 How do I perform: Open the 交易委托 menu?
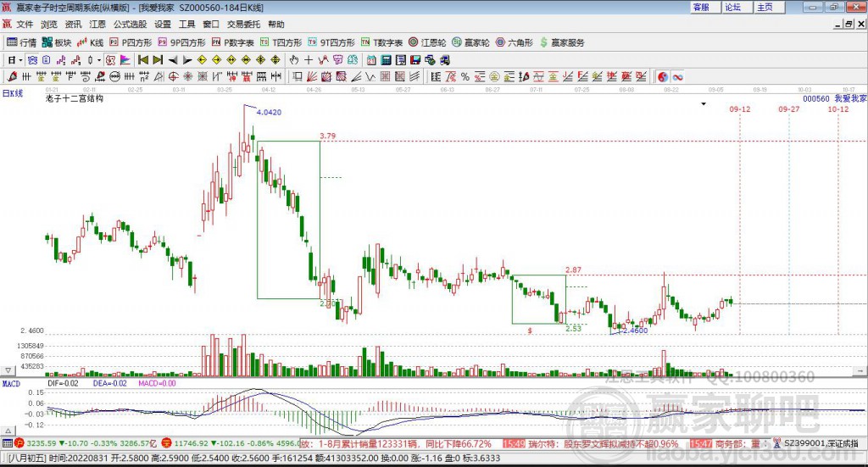(x=243, y=25)
